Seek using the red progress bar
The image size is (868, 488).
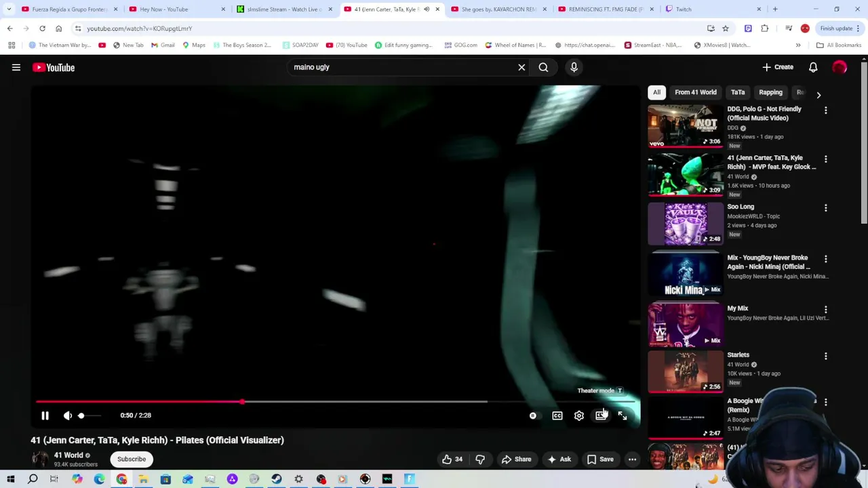click(x=336, y=401)
